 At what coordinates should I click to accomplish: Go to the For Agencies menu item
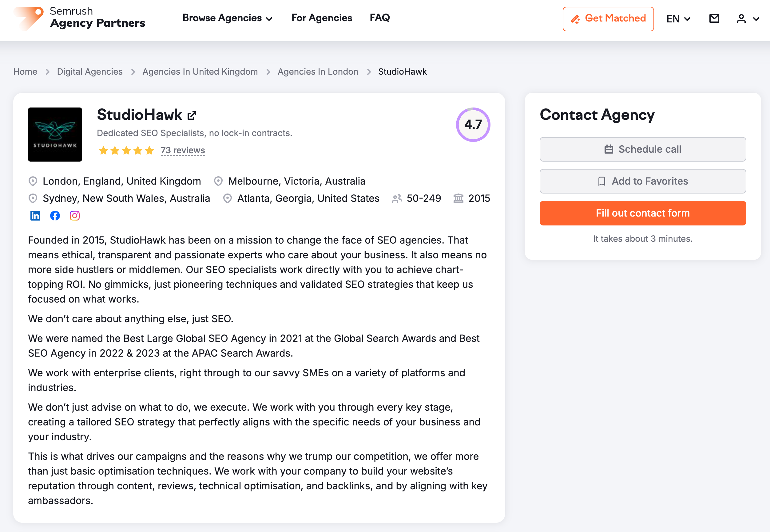[x=322, y=18]
